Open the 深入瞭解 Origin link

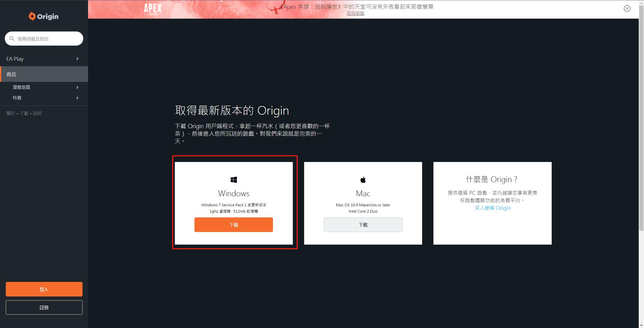492,208
